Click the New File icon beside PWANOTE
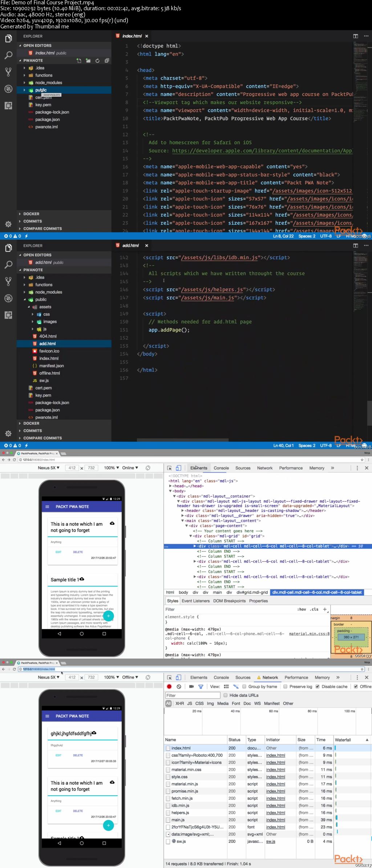 pyautogui.click(x=79, y=61)
